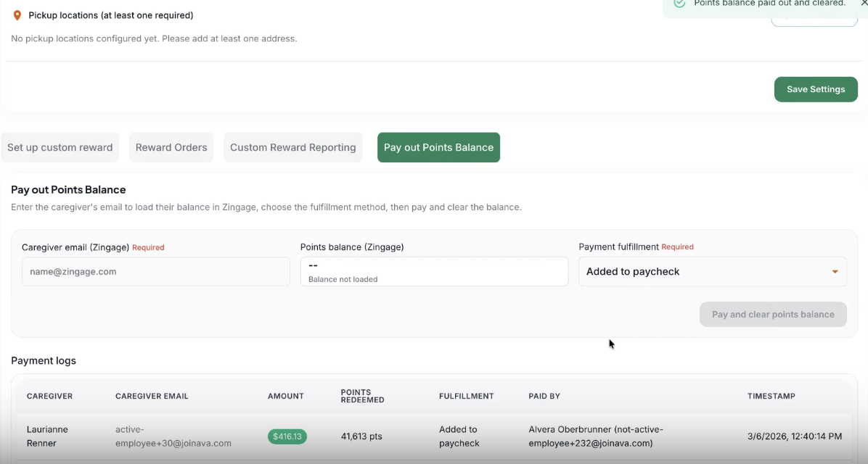Click the Points Redeemed column header
868x464 pixels.
tap(362, 396)
